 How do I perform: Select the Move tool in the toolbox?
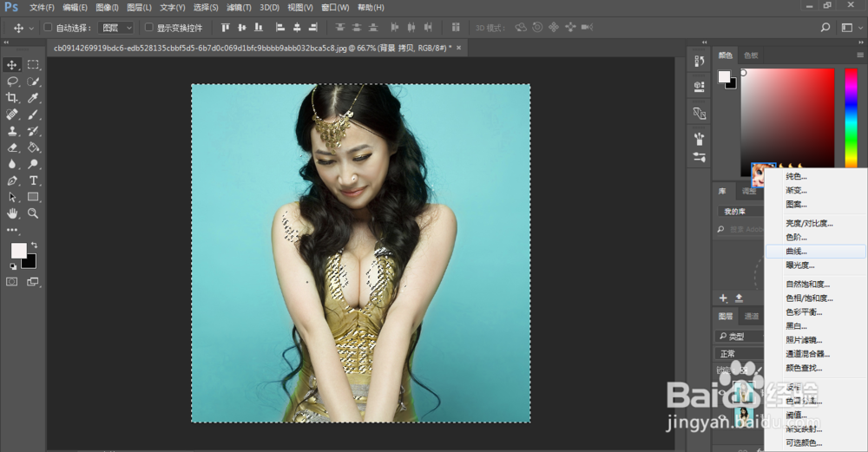[x=11, y=65]
